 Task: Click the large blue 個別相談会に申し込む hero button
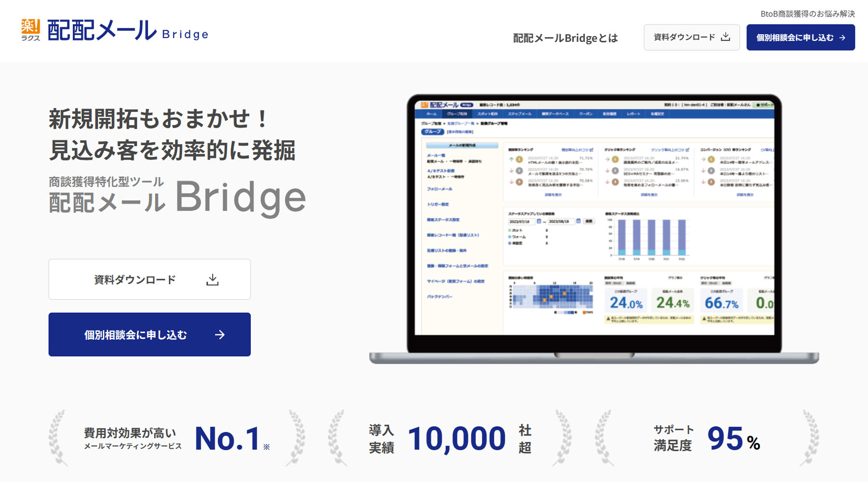tap(149, 335)
